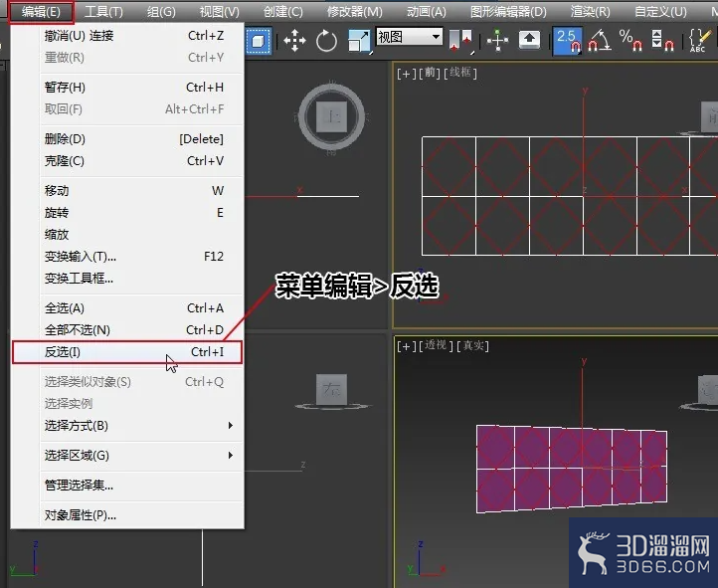The height and width of the screenshot is (588, 718).
Task: Click the [前] front view label
Action: click(x=430, y=73)
